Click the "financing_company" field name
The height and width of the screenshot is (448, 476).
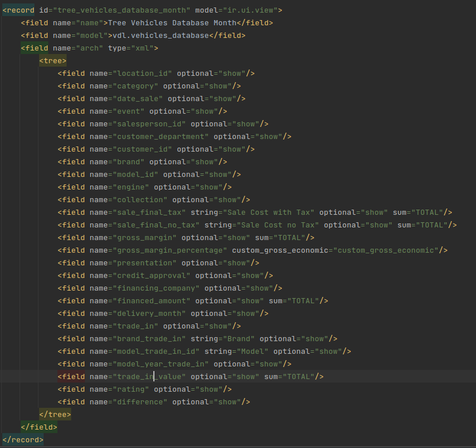pyautogui.click(x=156, y=288)
